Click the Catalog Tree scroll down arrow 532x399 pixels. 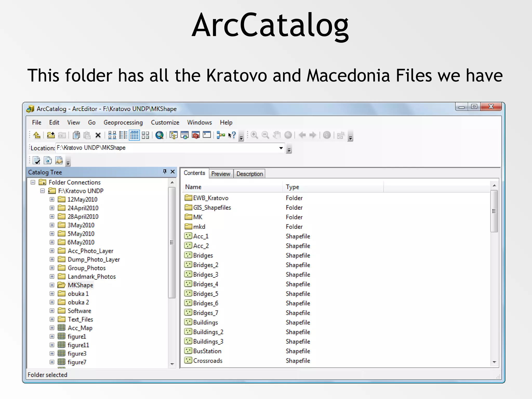coord(172,364)
